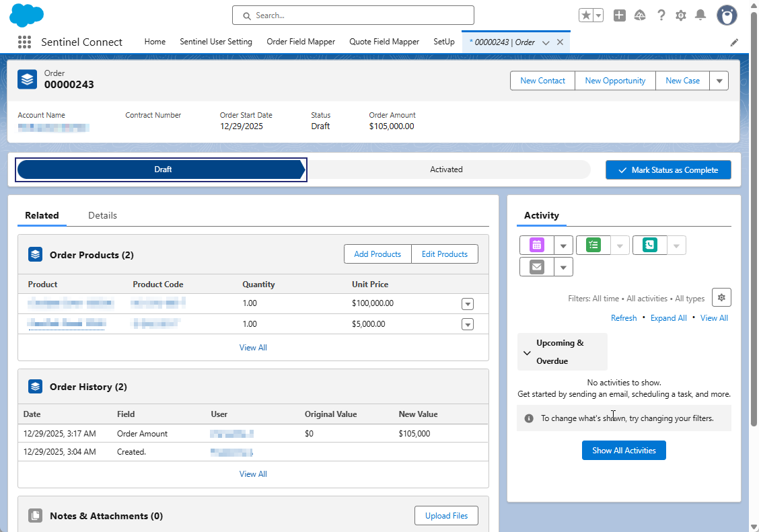Viewport: 759px width, 532px height.
Task: Open the activity timeline settings gear
Action: (721, 297)
